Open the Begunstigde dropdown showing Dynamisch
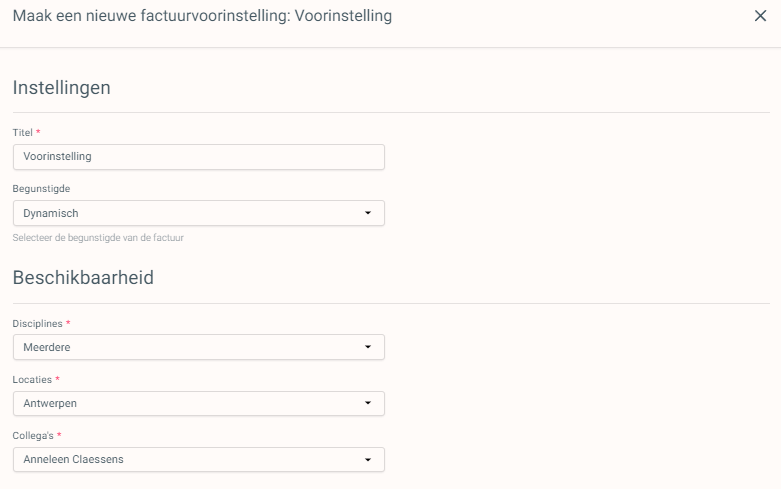The width and height of the screenshot is (781, 489). pyautogui.click(x=199, y=213)
